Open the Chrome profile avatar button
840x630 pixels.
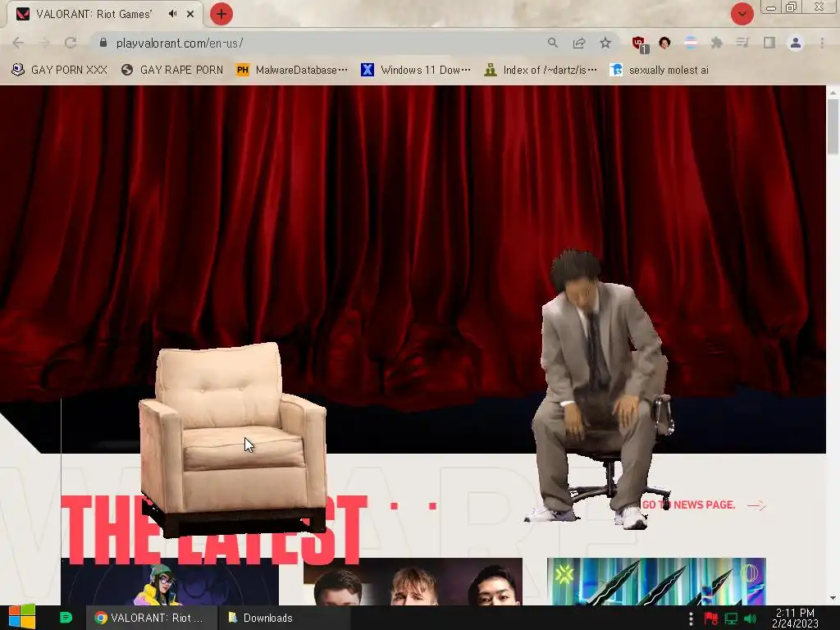coord(796,43)
